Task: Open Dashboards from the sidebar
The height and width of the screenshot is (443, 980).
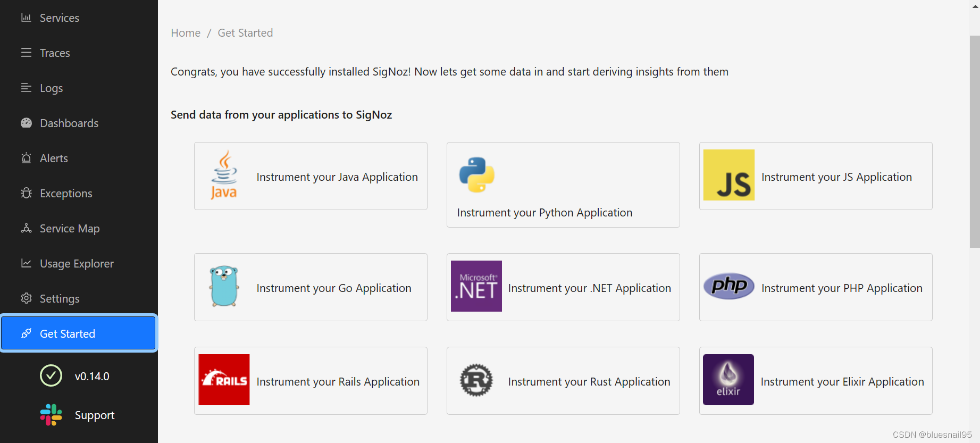Action: tap(79, 123)
